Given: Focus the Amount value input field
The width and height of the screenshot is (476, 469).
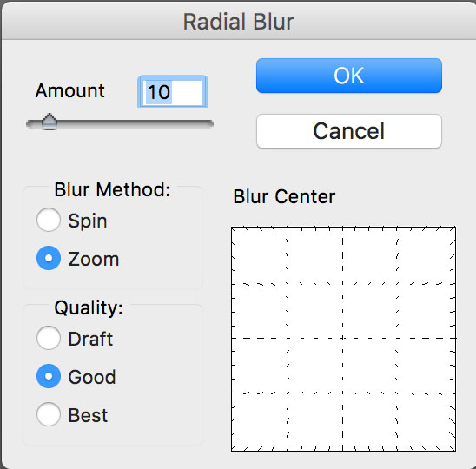Looking at the screenshot, I should [x=173, y=91].
